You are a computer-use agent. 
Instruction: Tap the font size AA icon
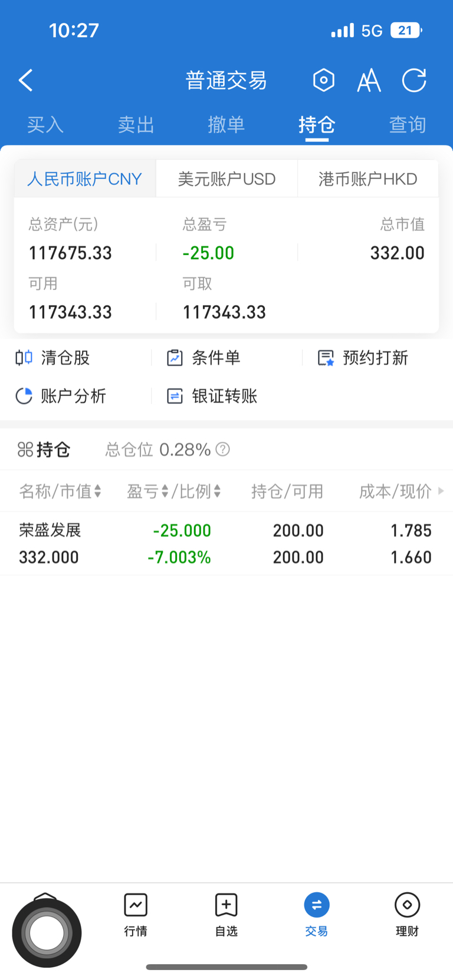click(x=369, y=81)
